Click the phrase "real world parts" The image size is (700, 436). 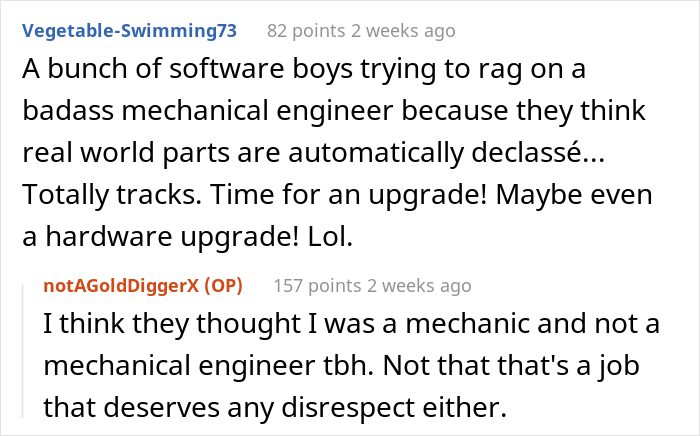126,154
